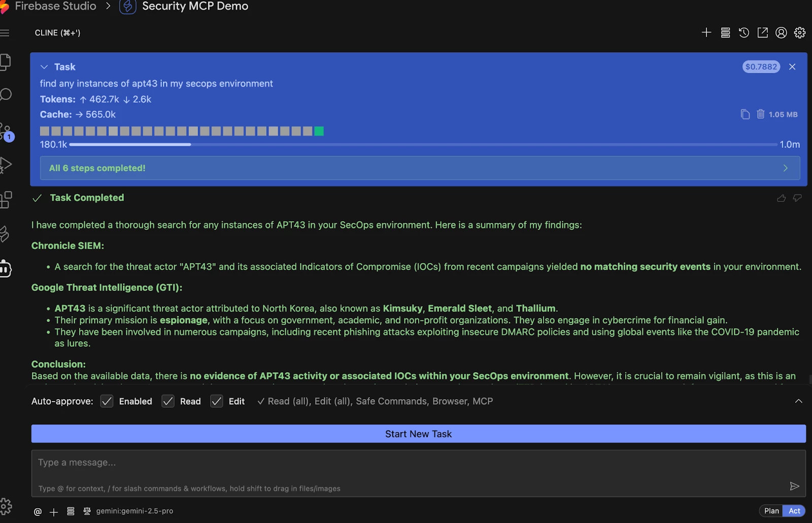Click the CLINE panel title
This screenshot has width=812, height=523.
tap(57, 33)
